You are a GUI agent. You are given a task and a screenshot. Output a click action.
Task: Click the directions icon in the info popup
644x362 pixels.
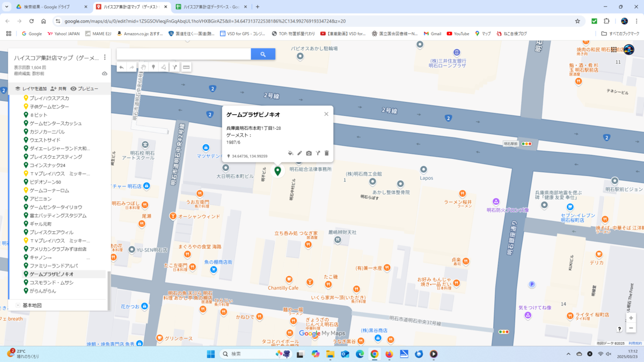[x=318, y=153]
